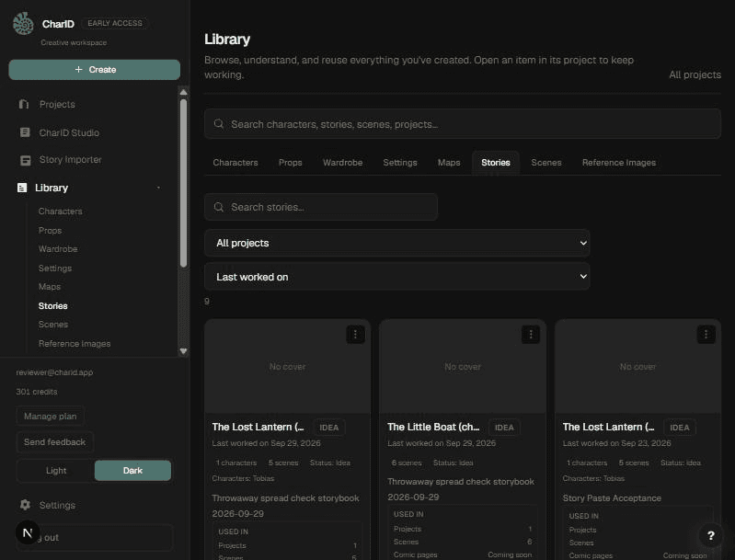
Task: Click cover area of The Little Boat card
Action: coord(463,367)
